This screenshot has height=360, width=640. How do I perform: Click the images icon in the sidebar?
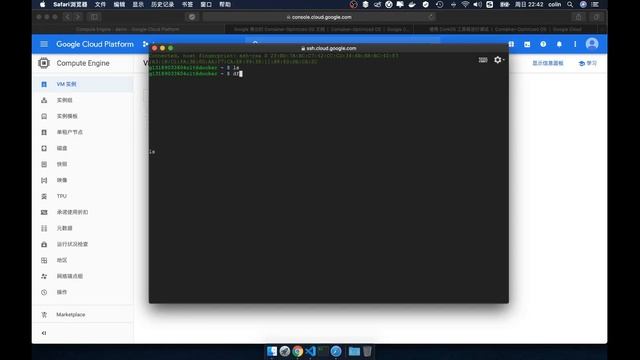click(x=44, y=180)
